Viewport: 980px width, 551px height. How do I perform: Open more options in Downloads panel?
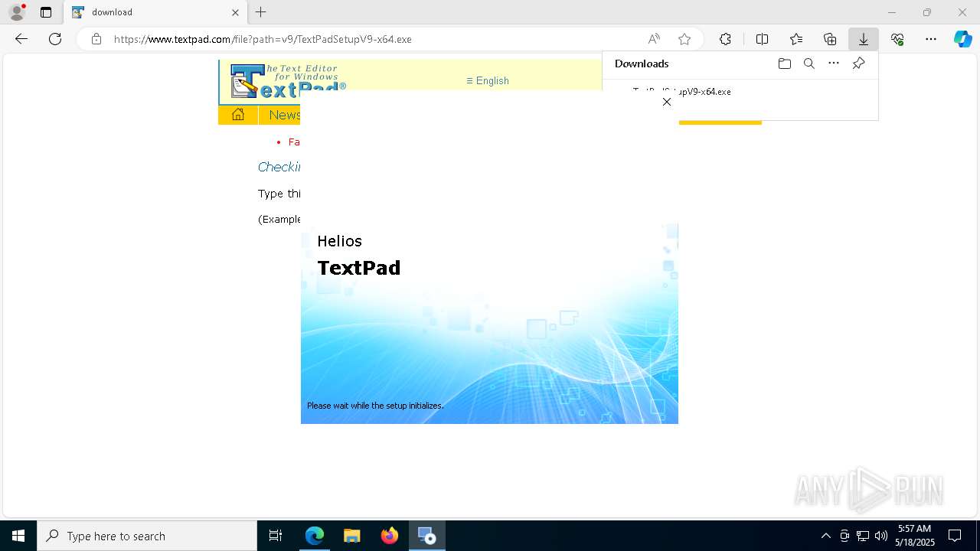tap(834, 64)
